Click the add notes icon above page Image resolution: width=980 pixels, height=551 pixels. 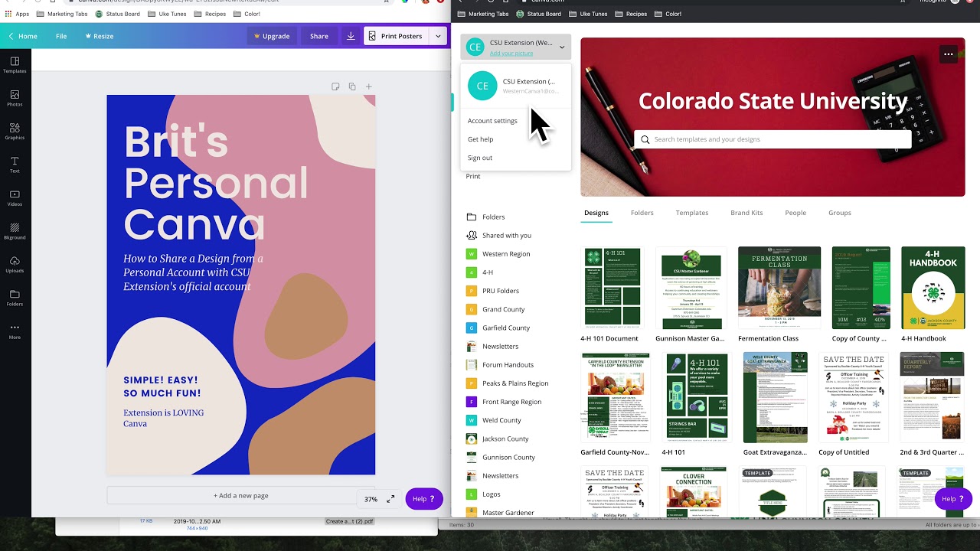pyautogui.click(x=335, y=86)
